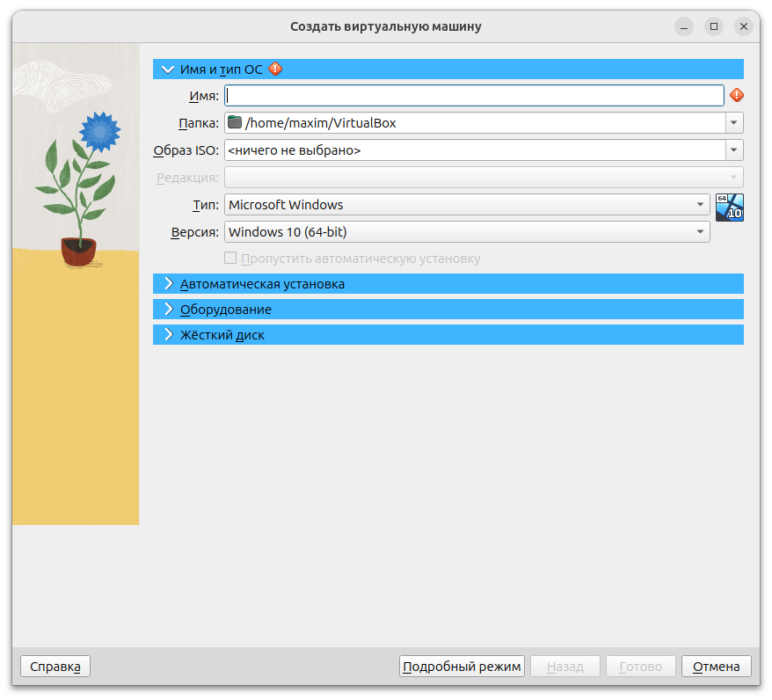This screenshot has width=772, height=700.
Task: Click the Назад button
Action: [x=564, y=666]
